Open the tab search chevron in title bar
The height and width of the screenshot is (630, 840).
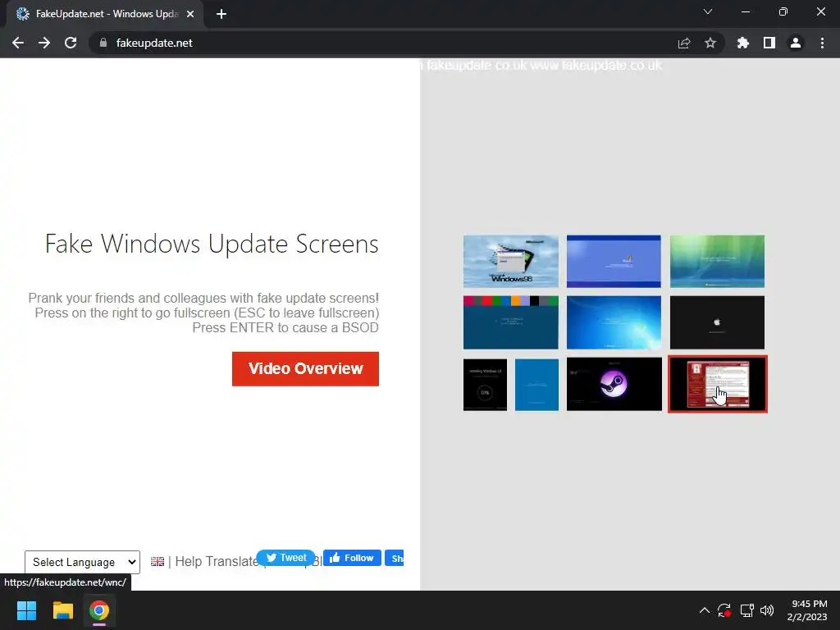point(708,11)
